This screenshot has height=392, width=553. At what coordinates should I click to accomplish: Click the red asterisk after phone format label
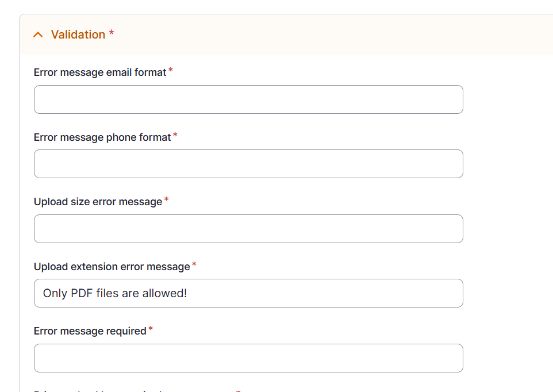175,136
